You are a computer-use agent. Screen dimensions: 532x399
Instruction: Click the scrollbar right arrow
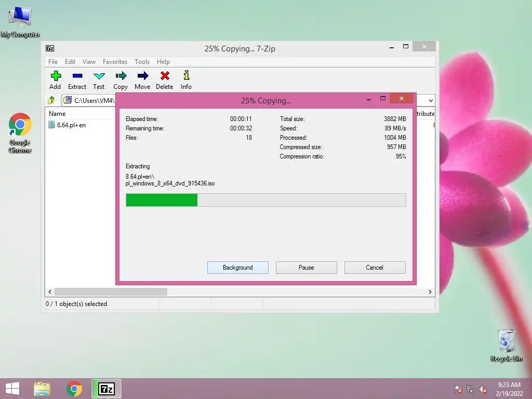(x=430, y=292)
